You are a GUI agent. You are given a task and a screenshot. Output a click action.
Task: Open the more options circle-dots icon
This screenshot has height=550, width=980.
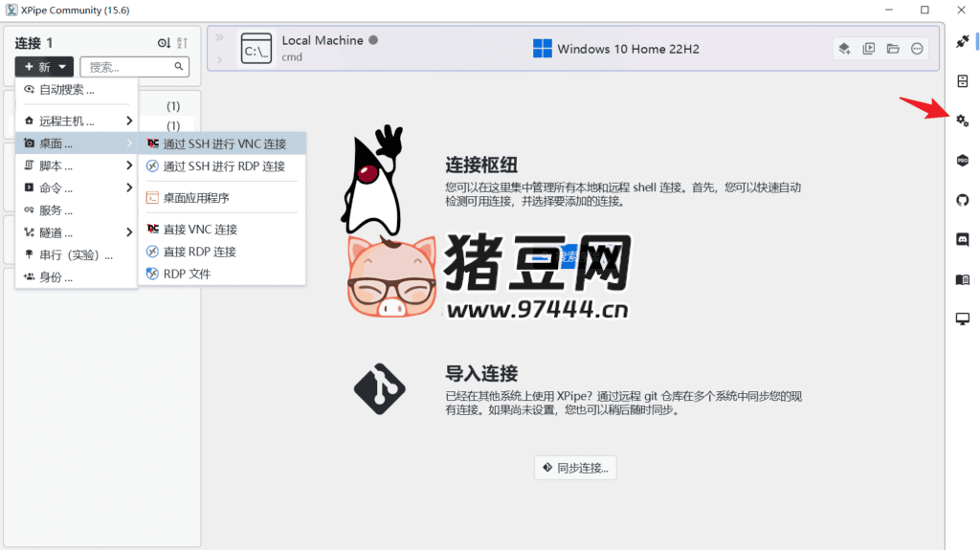click(917, 49)
